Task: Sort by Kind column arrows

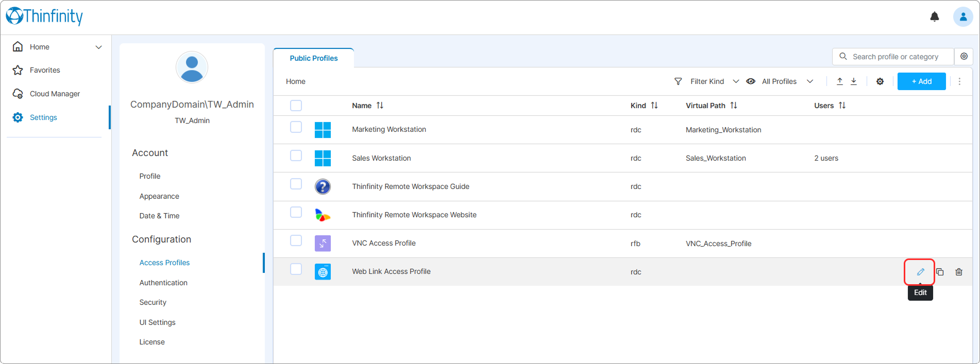Action: 654,106
